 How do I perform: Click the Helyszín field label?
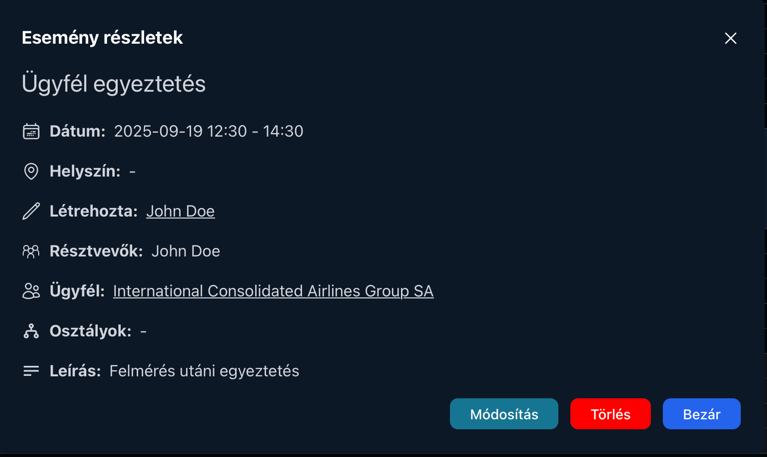click(x=85, y=171)
